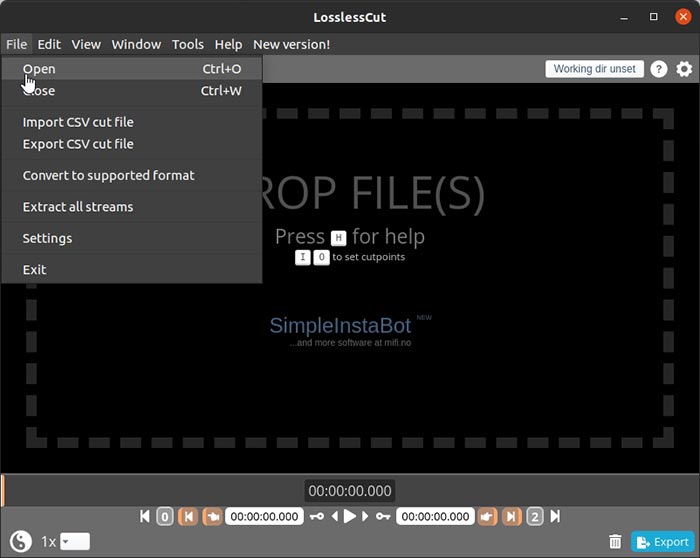Open the settings gear icon
The height and width of the screenshot is (558, 700).
[x=684, y=69]
